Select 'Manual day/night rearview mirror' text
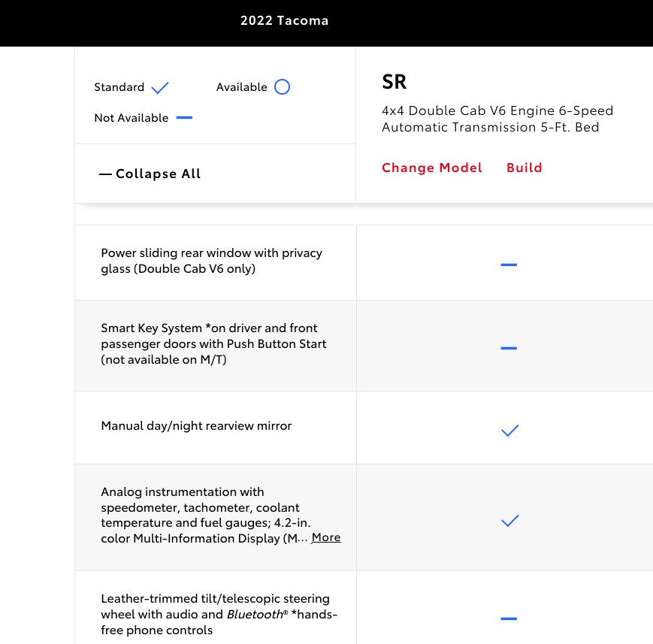This screenshot has height=644, width=653. coord(196,426)
